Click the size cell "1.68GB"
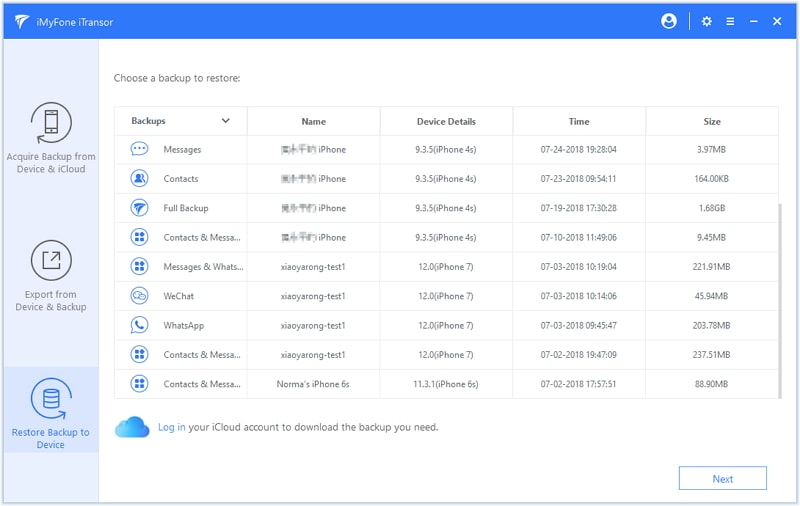The height and width of the screenshot is (506, 800). click(x=712, y=208)
